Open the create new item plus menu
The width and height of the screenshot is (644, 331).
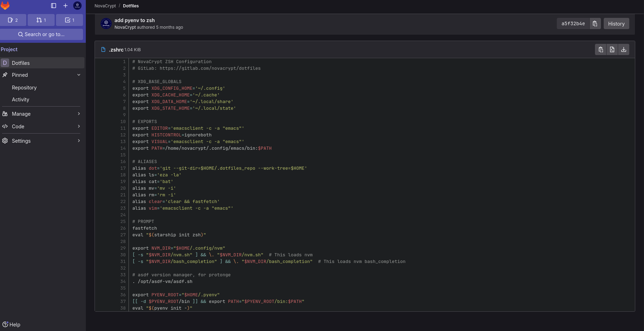click(65, 6)
